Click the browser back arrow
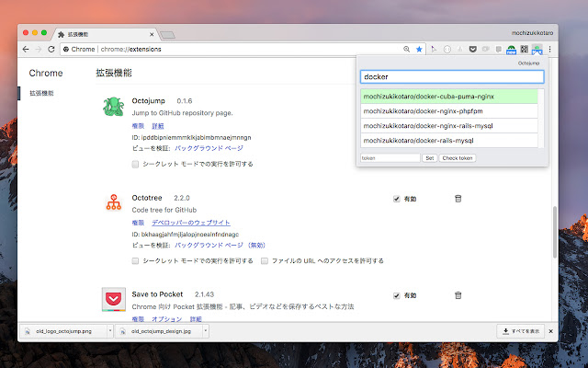This screenshot has height=368, width=588. click(x=26, y=49)
